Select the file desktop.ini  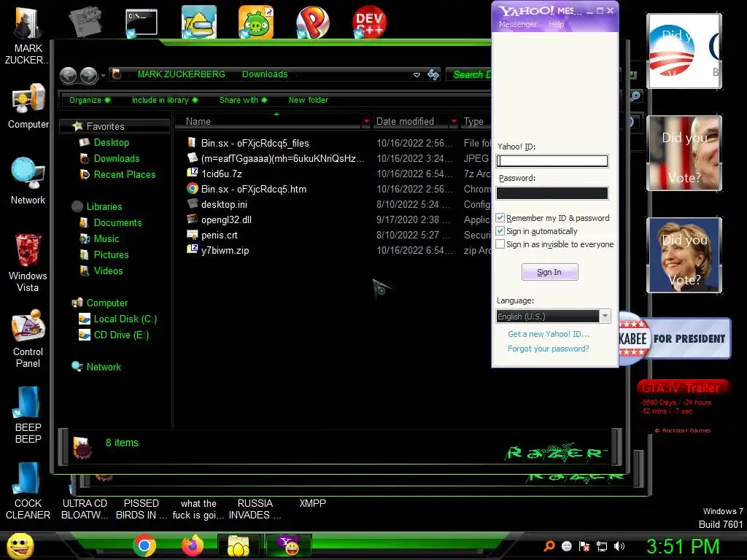tap(224, 204)
